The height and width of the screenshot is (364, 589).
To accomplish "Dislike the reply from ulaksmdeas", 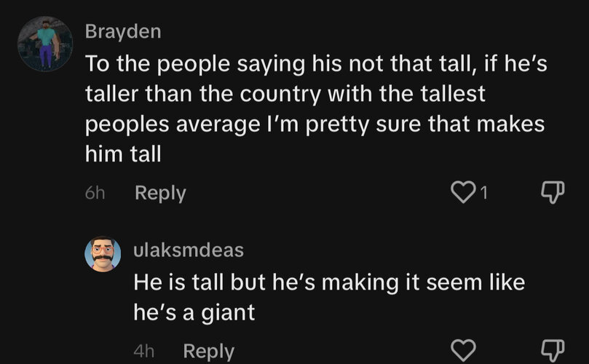I will (553, 351).
